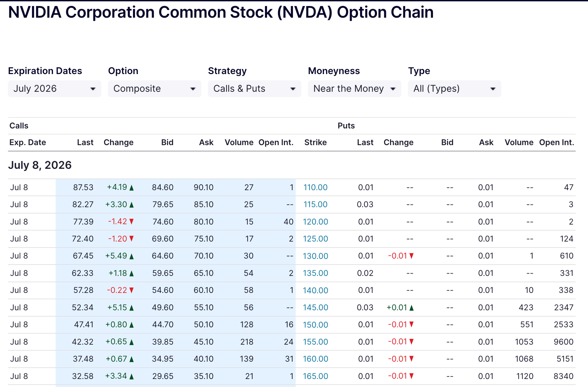588x387 pixels.
Task: Select the 145.00 strike link
Action: [x=315, y=308]
